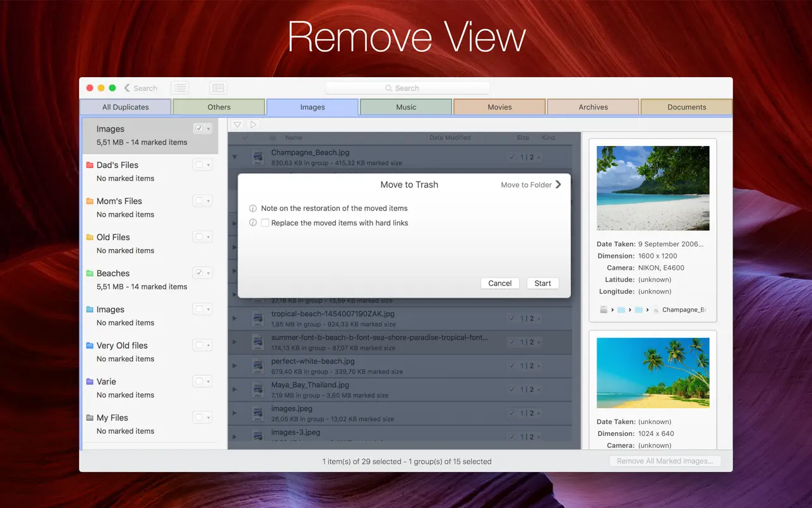Click the green Beaches folder icon

pos(90,274)
